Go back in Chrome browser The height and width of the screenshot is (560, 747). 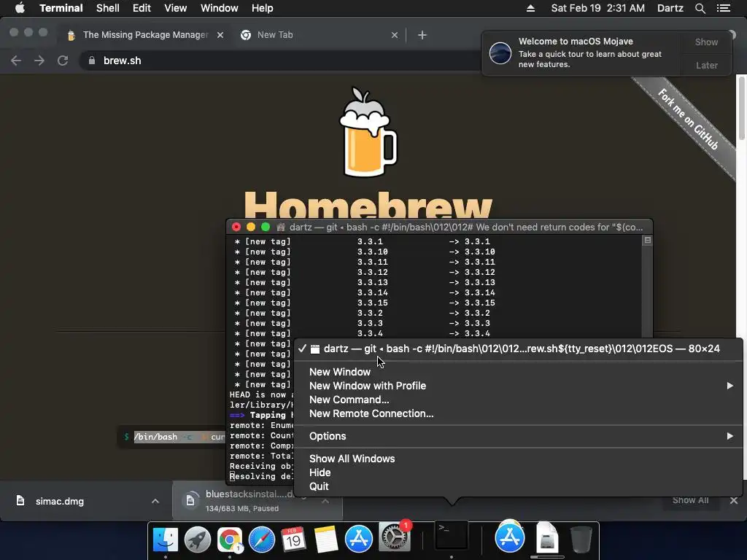point(16,61)
